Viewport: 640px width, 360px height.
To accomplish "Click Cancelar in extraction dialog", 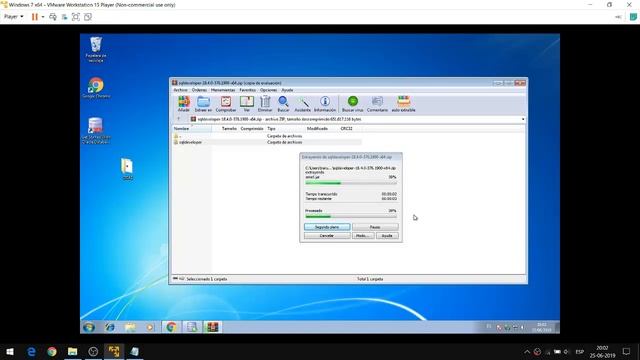I will click(x=327, y=236).
